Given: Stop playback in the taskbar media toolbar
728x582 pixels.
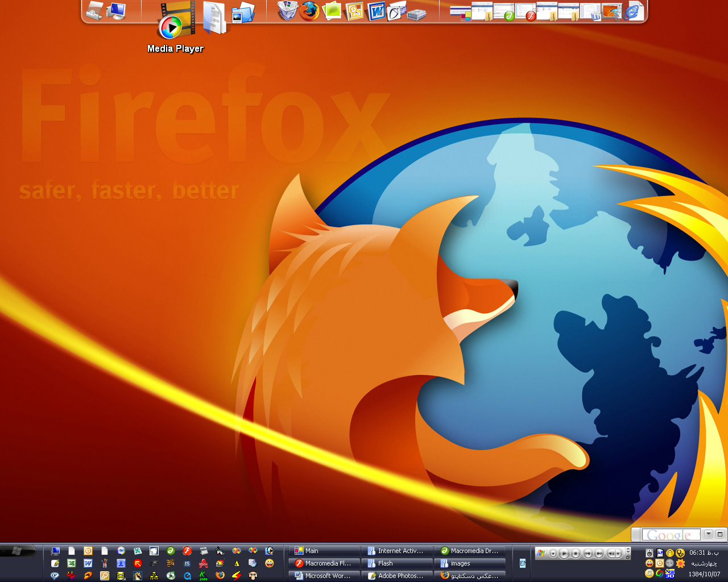Looking at the screenshot, I should (576, 553).
